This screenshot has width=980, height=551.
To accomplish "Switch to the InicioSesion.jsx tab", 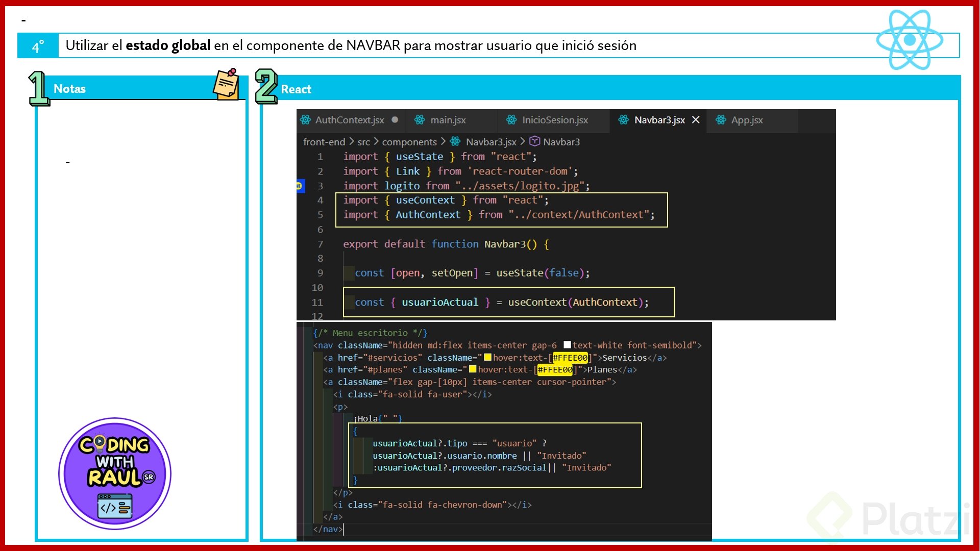I will pos(554,120).
